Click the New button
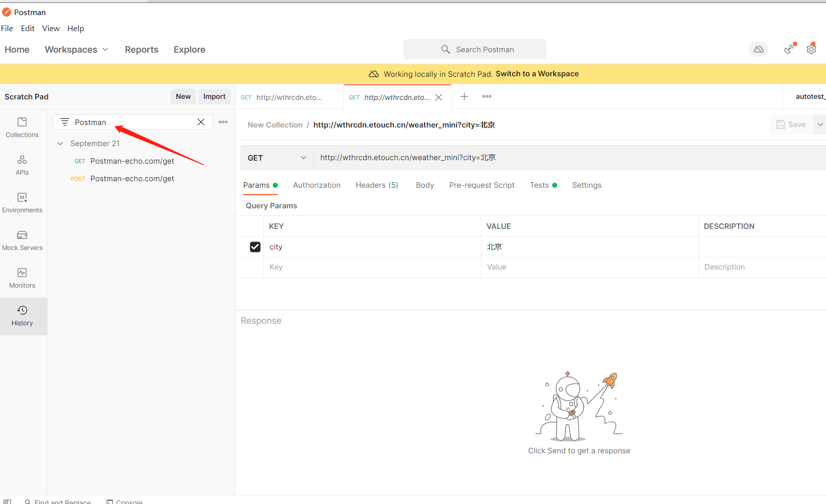Image resolution: width=826 pixels, height=504 pixels. [183, 96]
